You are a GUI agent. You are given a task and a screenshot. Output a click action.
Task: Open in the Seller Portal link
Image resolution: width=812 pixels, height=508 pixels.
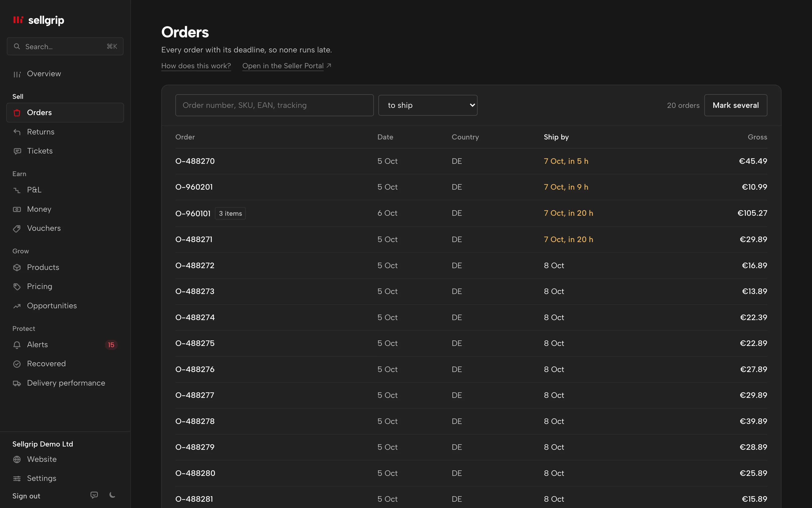pos(287,66)
